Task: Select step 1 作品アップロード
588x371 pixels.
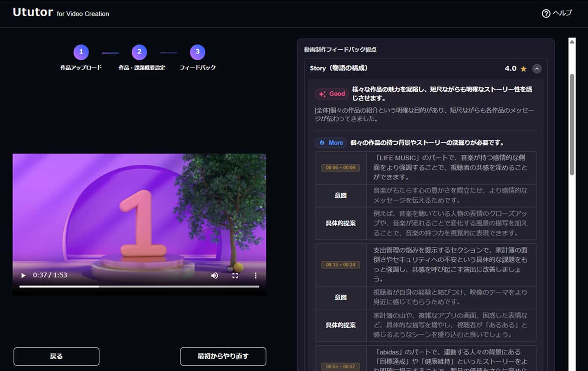Action: coord(81,51)
